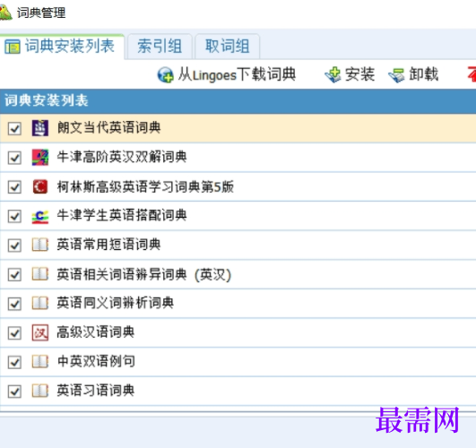Click the 朗文当代英语词典 dictionary icon
476x448 pixels.
40,128
